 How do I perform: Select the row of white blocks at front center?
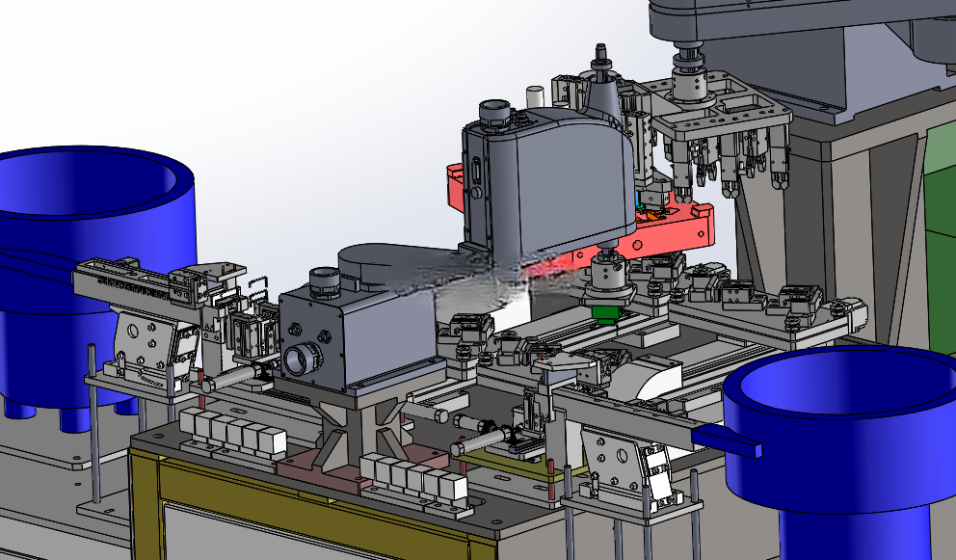click(414, 478)
